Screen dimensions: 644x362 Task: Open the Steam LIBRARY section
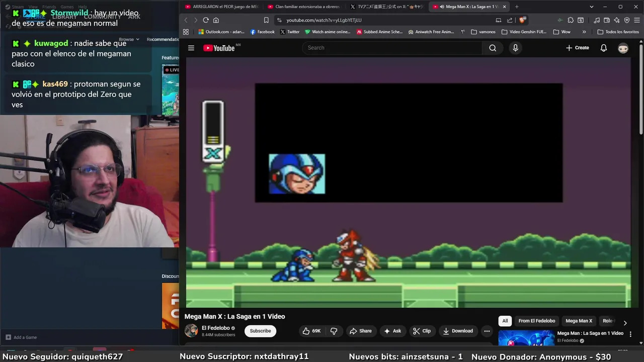click(x=64, y=17)
